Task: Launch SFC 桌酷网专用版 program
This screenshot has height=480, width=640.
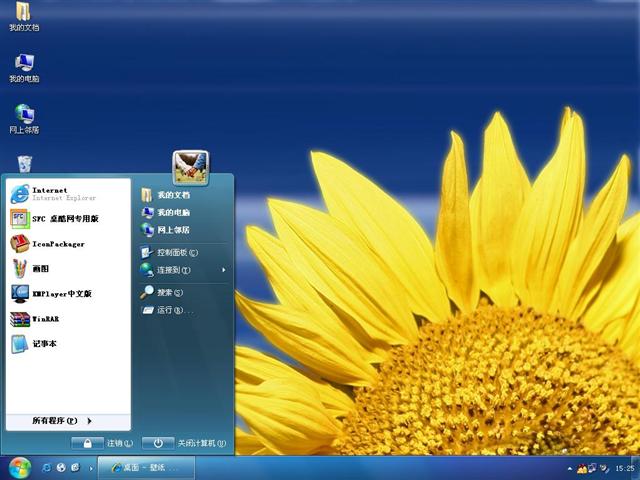Action: (68, 219)
